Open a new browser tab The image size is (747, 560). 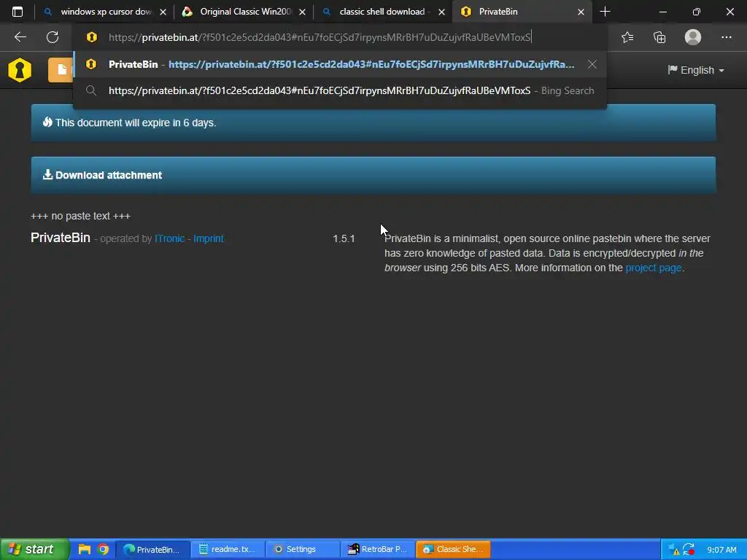605,12
